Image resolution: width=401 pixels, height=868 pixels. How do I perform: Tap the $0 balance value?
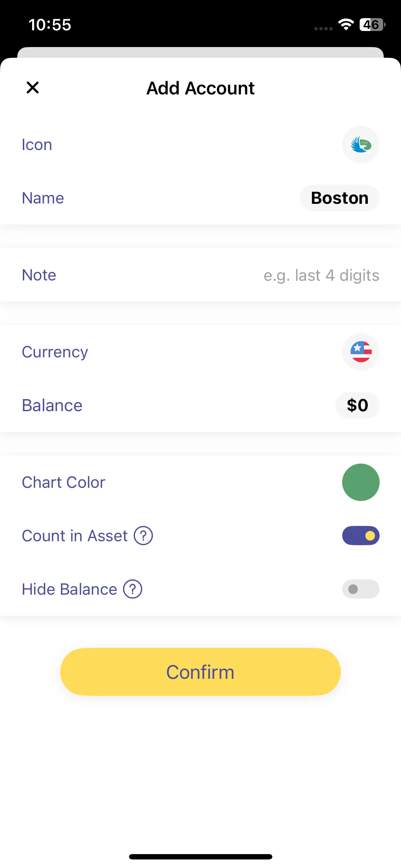tap(357, 405)
